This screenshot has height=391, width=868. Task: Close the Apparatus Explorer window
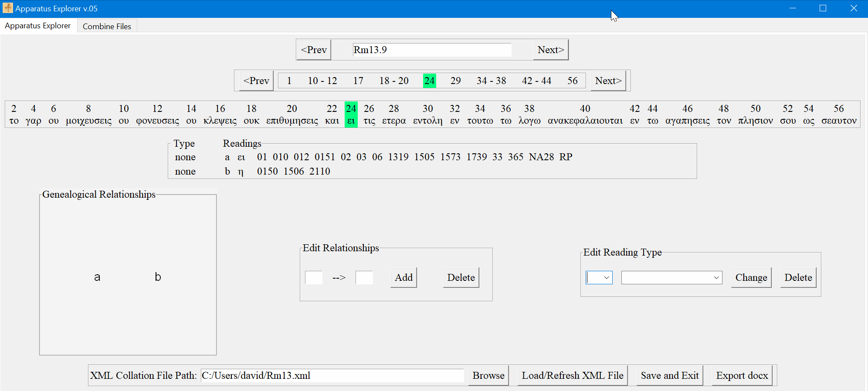pos(853,8)
